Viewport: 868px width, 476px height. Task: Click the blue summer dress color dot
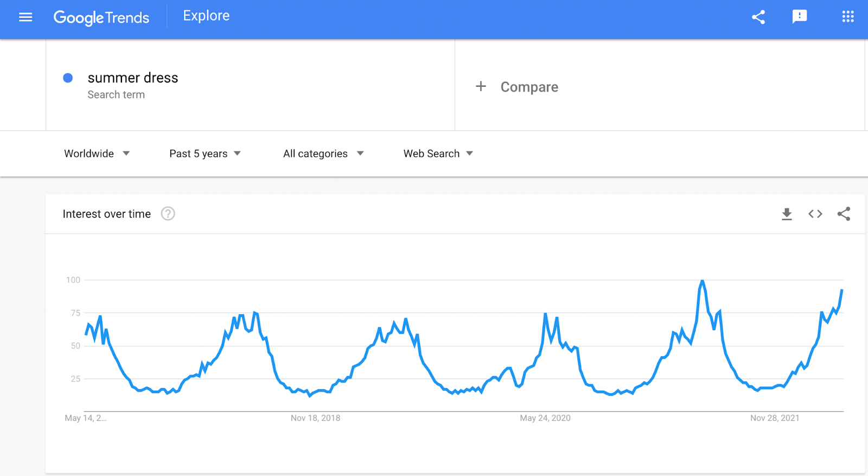(68, 78)
